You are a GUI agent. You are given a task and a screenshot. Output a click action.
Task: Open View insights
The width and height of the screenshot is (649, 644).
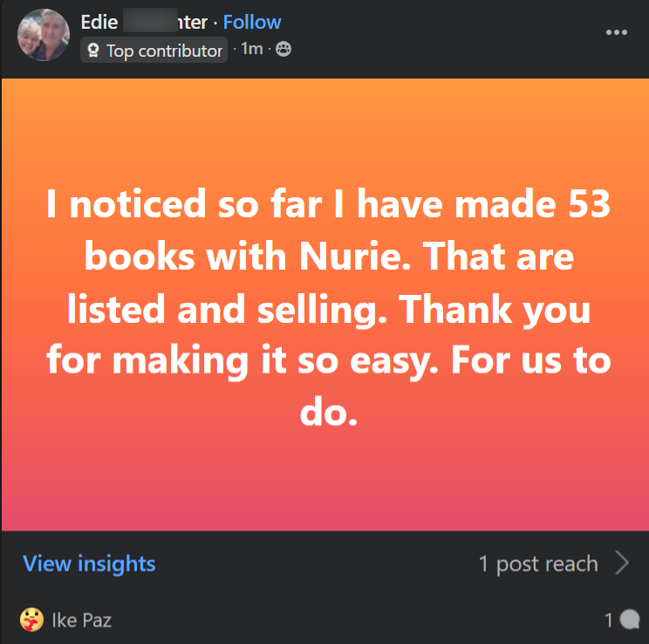click(x=89, y=564)
